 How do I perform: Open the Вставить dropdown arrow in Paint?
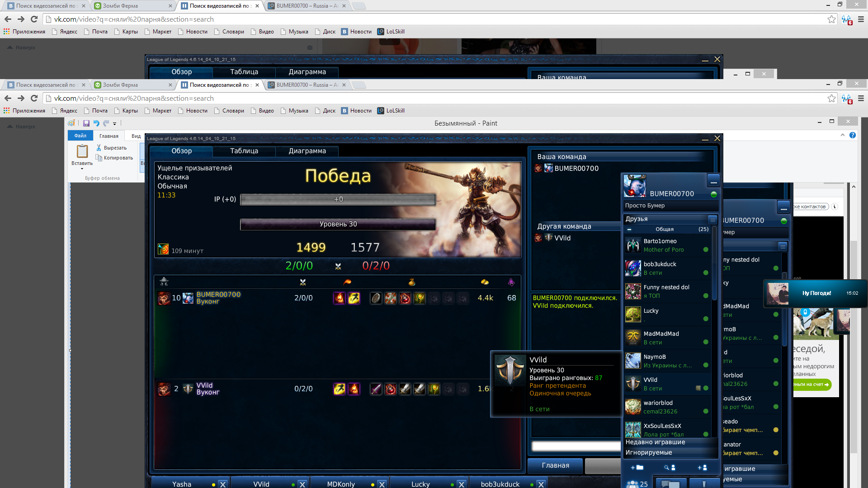82,169
